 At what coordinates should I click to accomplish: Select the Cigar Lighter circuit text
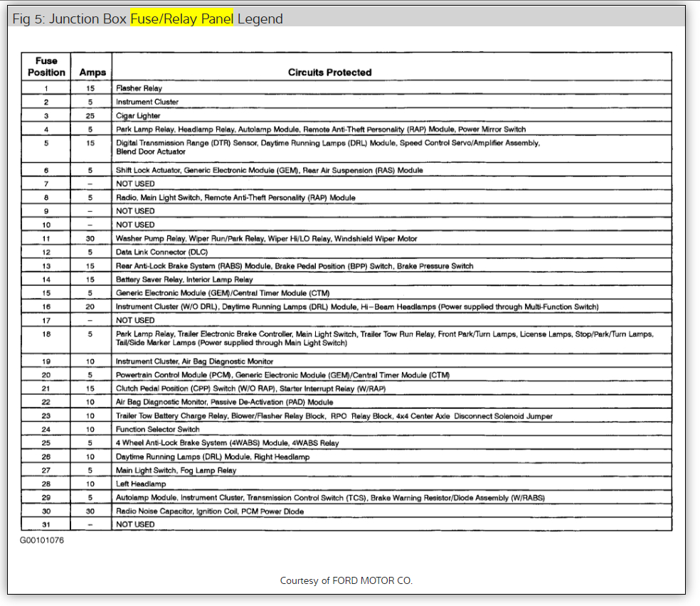tap(138, 116)
